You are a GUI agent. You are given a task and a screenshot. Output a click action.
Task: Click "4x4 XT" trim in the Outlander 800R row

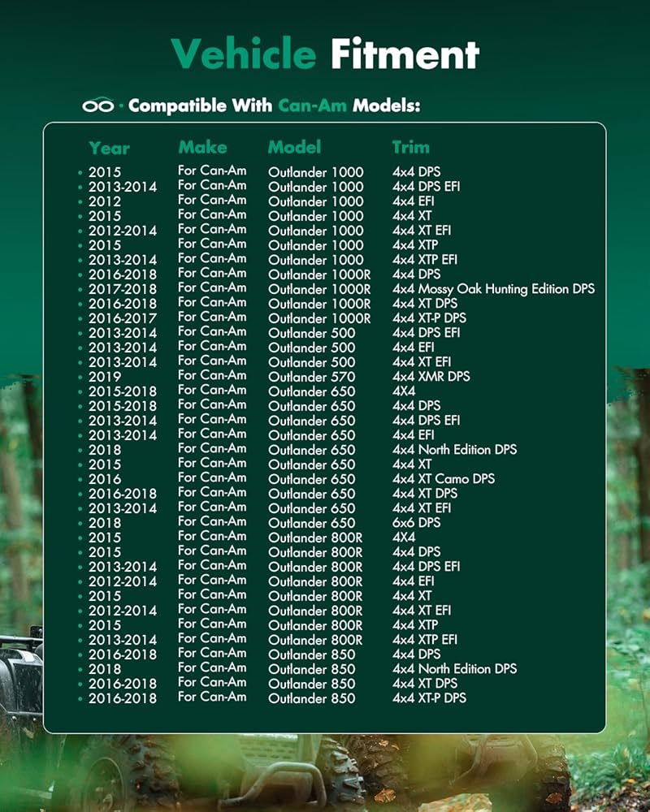[412, 596]
